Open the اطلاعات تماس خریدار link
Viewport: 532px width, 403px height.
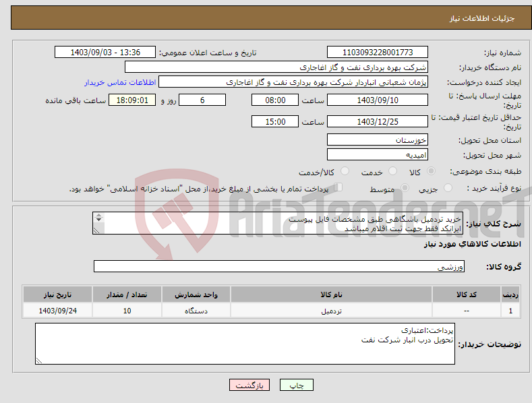point(120,82)
